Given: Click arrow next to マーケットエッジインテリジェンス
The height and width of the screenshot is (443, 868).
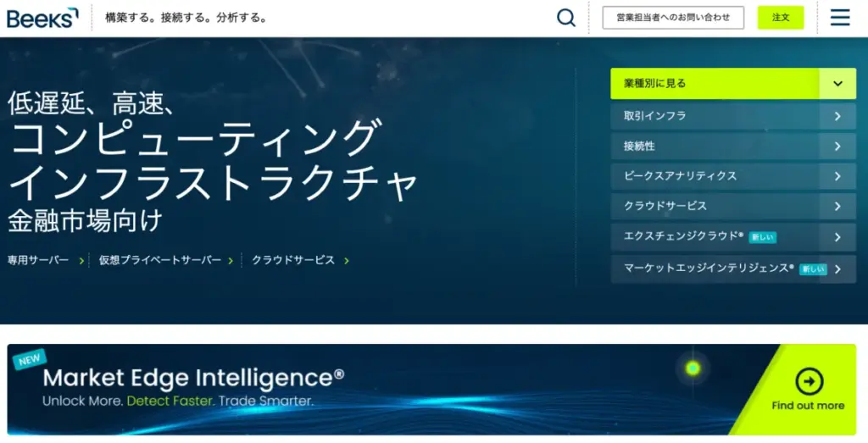Looking at the screenshot, I should [x=837, y=269].
